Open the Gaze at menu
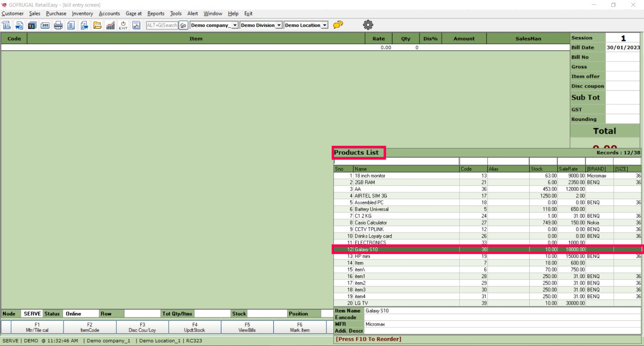 [134, 14]
